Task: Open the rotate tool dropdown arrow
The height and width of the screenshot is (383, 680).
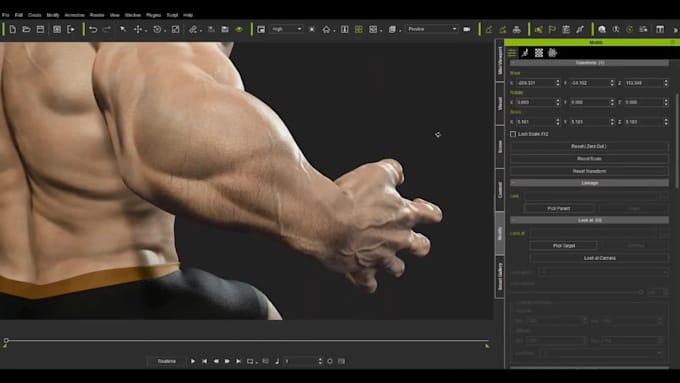Action: pyautogui.click(x=165, y=31)
